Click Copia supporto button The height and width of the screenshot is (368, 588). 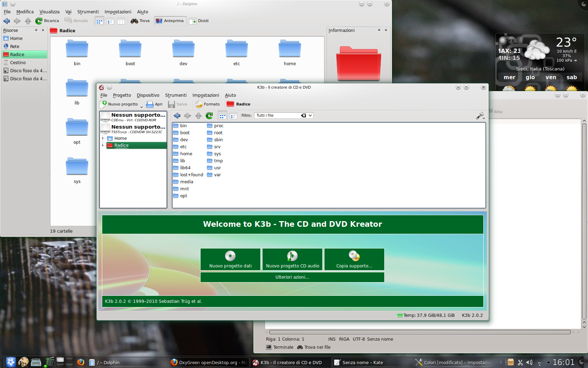pos(354,259)
